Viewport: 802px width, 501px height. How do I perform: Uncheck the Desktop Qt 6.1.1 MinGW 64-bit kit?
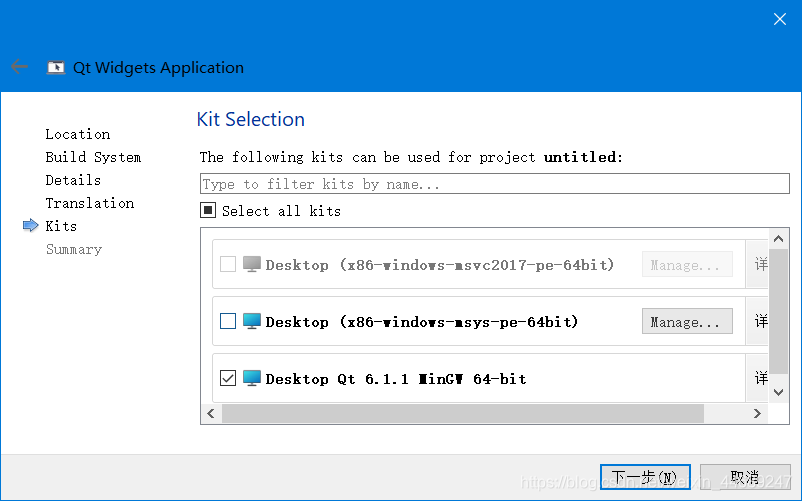228,378
